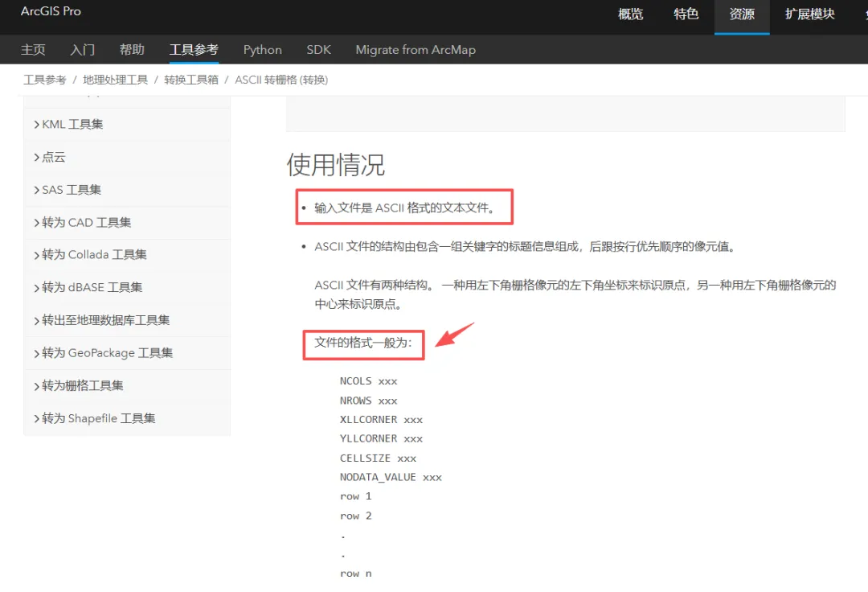Image resolution: width=868 pixels, height=592 pixels.
Task: Expand chevron beside SAS 工具集
Action: [36, 190]
